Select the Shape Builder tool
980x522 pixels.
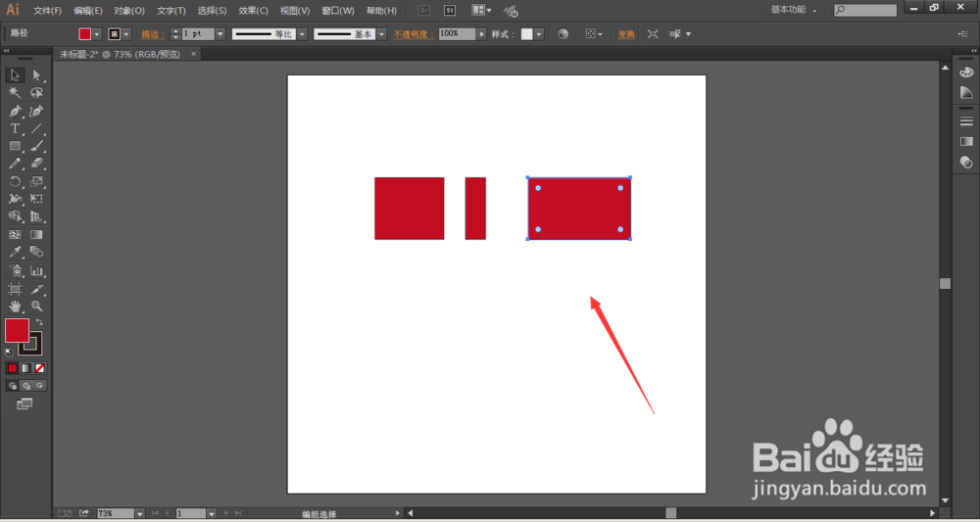(15, 216)
